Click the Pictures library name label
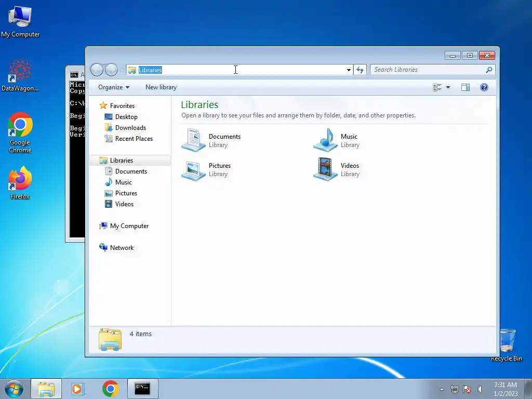 pos(220,166)
